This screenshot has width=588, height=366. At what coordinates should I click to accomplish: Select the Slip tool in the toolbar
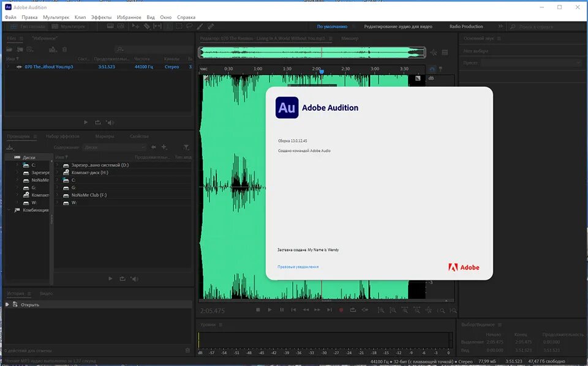(157, 26)
